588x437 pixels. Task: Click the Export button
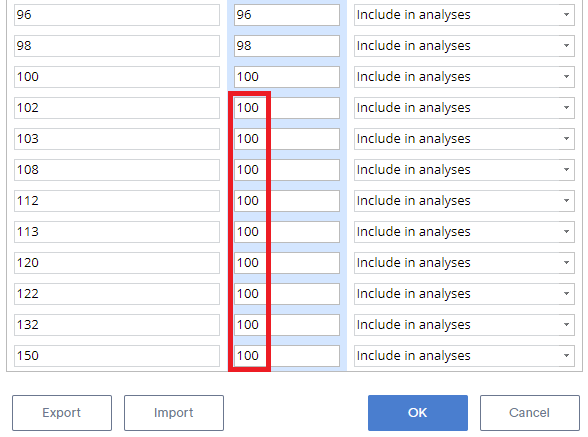click(x=62, y=413)
